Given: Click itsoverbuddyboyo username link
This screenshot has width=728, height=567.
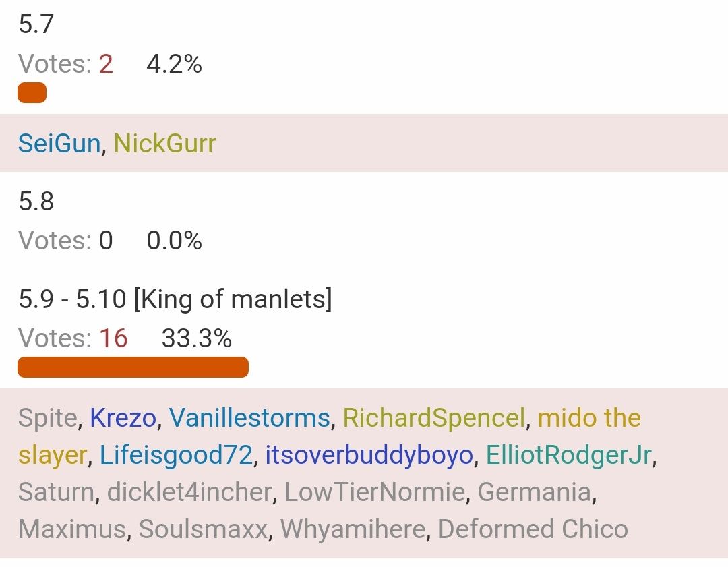Looking at the screenshot, I should point(369,454).
